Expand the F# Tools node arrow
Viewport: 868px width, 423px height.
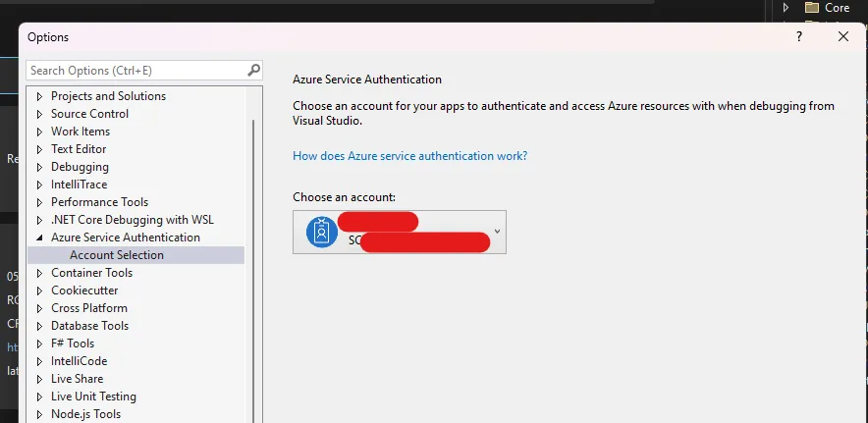pyautogui.click(x=39, y=344)
